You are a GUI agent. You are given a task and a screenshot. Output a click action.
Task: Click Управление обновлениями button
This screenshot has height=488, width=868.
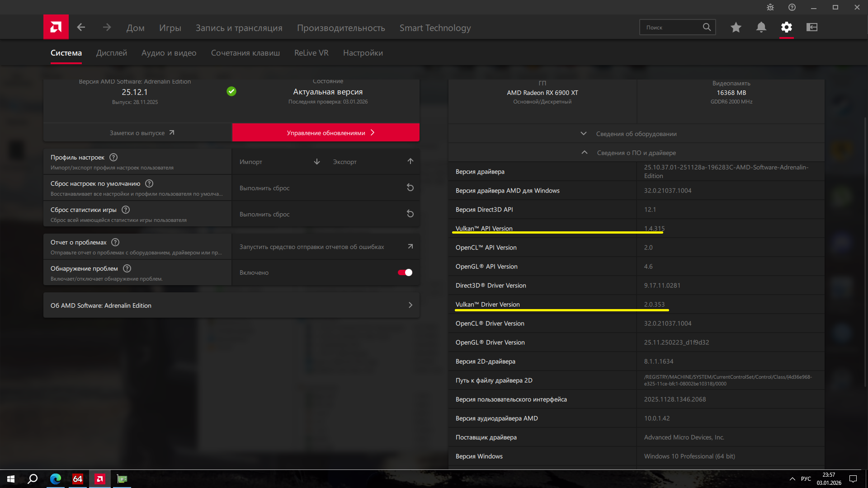(325, 133)
